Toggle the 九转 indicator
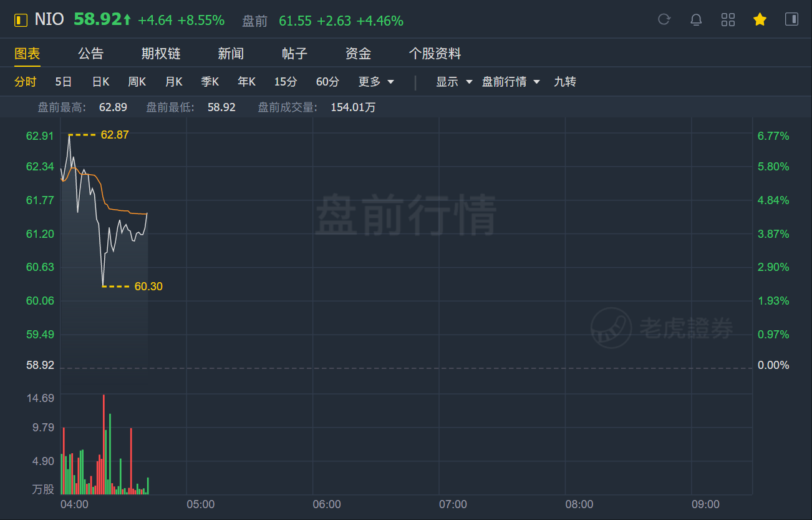 565,82
